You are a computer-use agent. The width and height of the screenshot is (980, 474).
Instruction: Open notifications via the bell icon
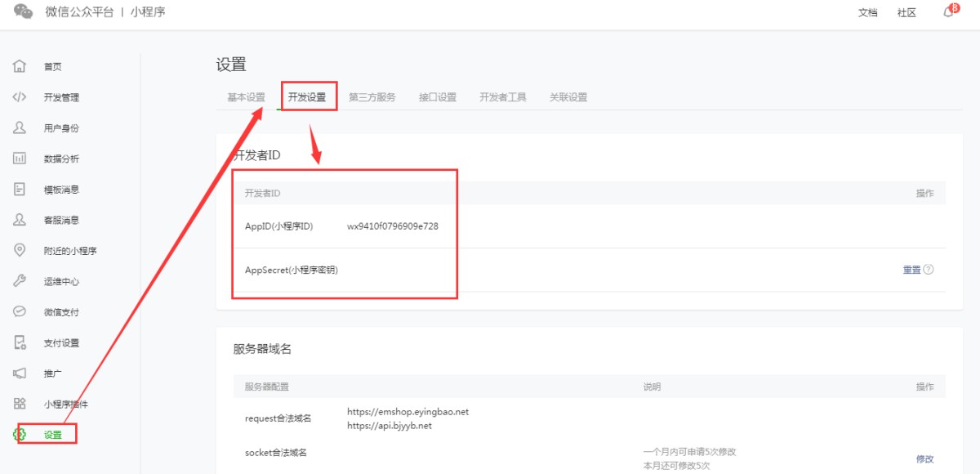pos(948,12)
